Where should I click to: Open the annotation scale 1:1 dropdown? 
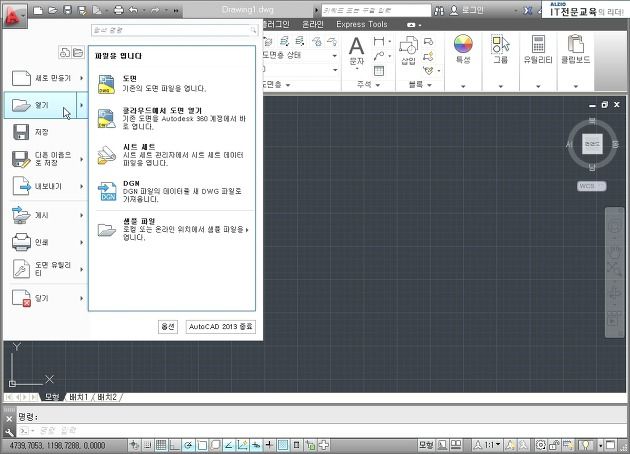(x=487, y=445)
